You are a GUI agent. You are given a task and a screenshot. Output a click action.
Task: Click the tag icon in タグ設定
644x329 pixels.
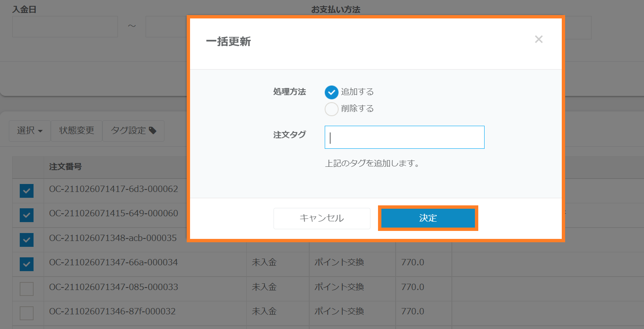click(x=153, y=131)
